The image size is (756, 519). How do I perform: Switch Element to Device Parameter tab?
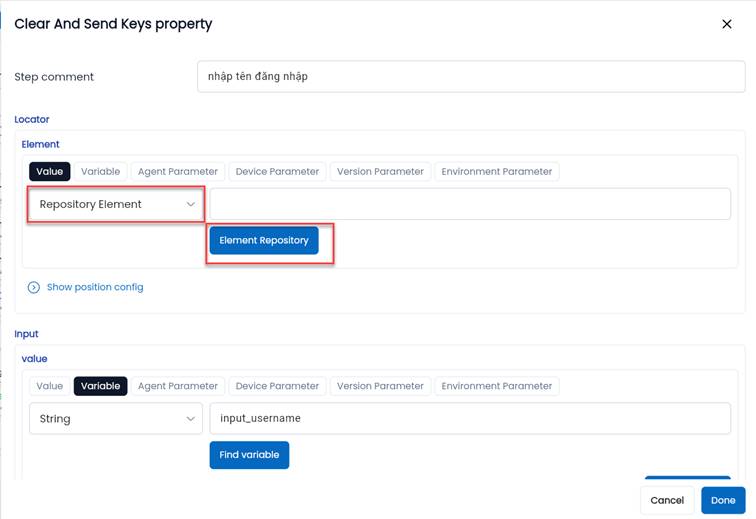[277, 172]
